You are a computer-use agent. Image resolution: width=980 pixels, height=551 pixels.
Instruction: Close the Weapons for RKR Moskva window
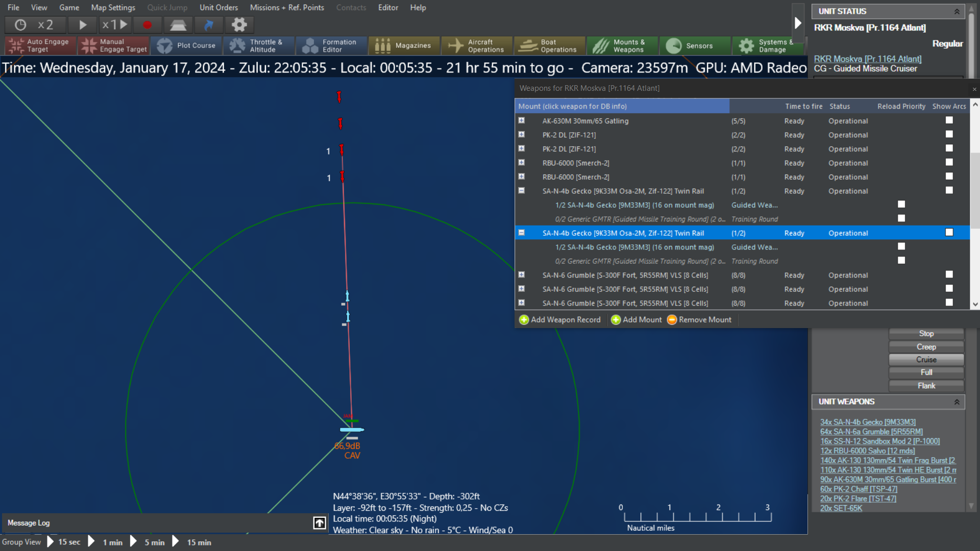(x=974, y=89)
